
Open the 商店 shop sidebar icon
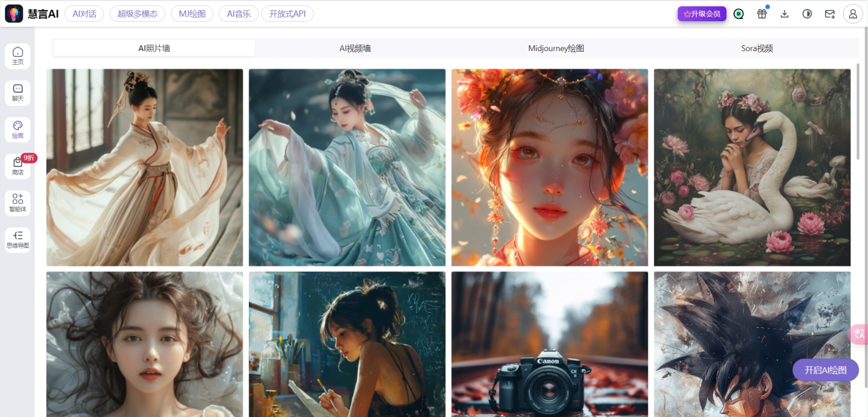click(18, 167)
